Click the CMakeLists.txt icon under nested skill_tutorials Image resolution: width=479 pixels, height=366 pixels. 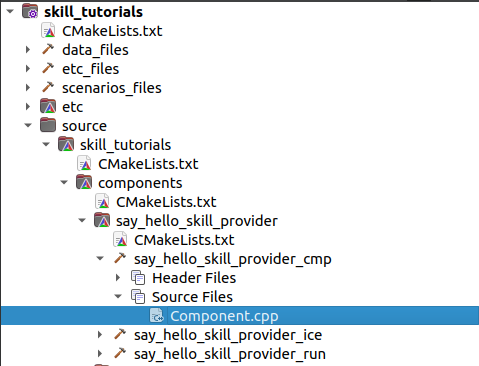pyautogui.click(x=84, y=163)
